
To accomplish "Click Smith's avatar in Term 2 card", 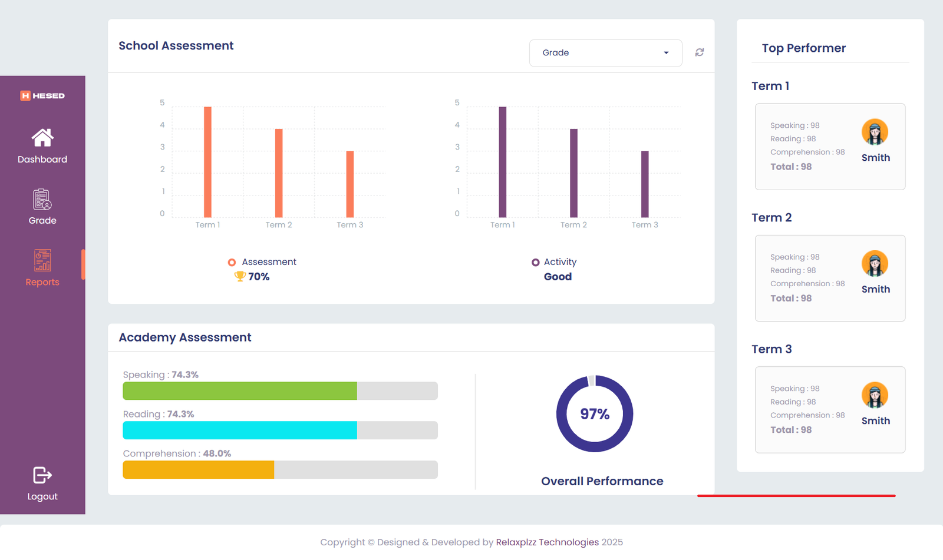I will point(875,264).
